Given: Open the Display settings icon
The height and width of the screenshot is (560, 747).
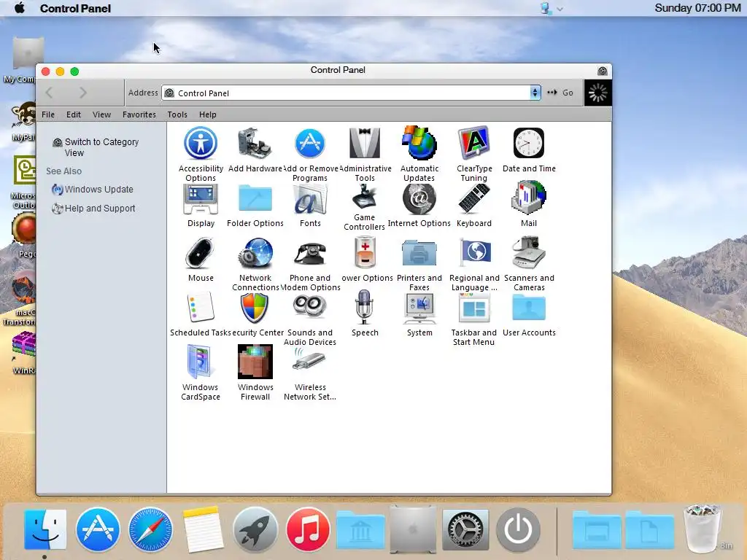Looking at the screenshot, I should point(201,198).
